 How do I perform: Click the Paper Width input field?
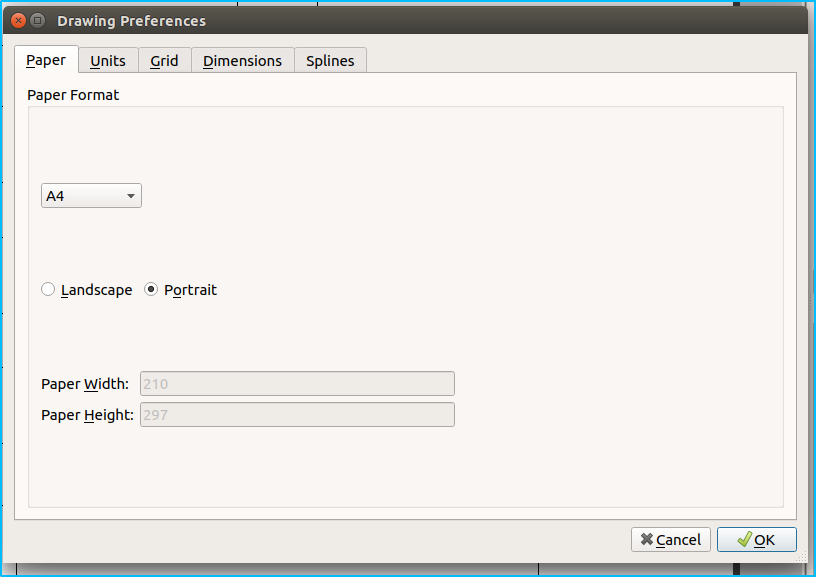(x=297, y=383)
